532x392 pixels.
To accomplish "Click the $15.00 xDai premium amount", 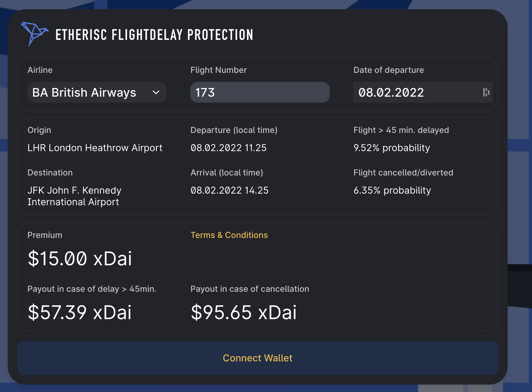I will (80, 258).
